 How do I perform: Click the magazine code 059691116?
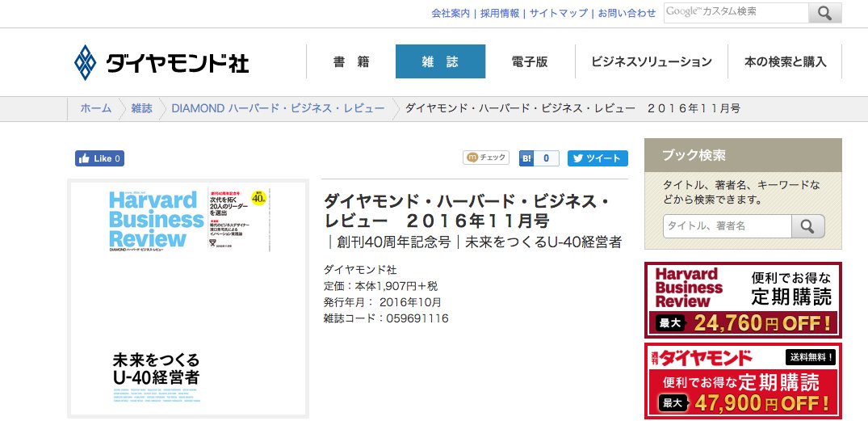tap(417, 318)
